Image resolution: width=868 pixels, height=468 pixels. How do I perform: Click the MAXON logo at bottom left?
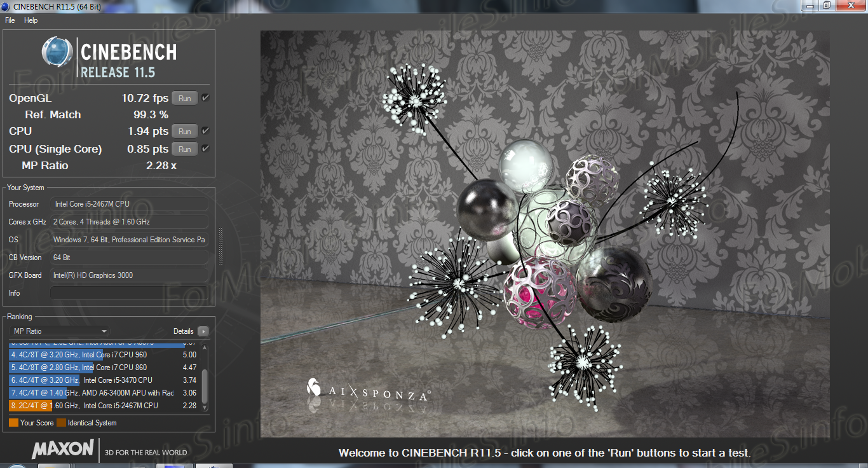tap(63, 449)
